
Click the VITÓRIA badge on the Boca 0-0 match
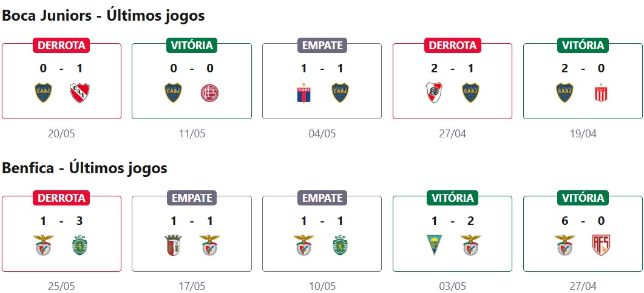pos(192,46)
